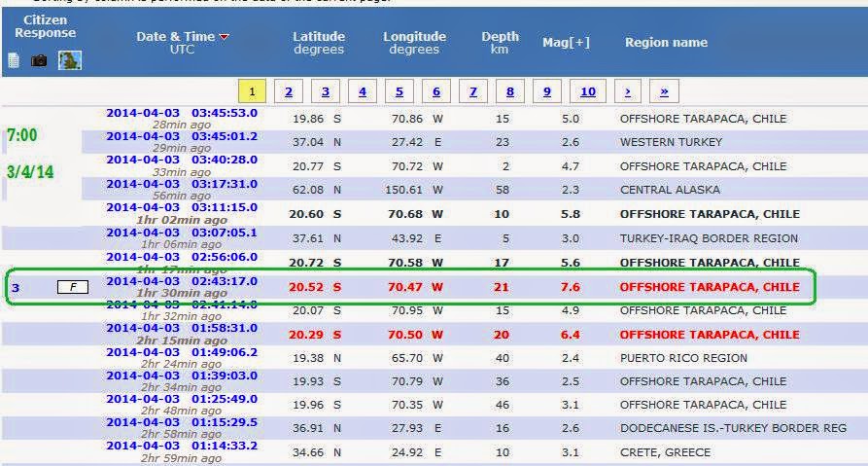This screenshot has width=868, height=466.
Task: Open the 01:58:31.0 magnitude 6.4 event link
Action: point(182,328)
